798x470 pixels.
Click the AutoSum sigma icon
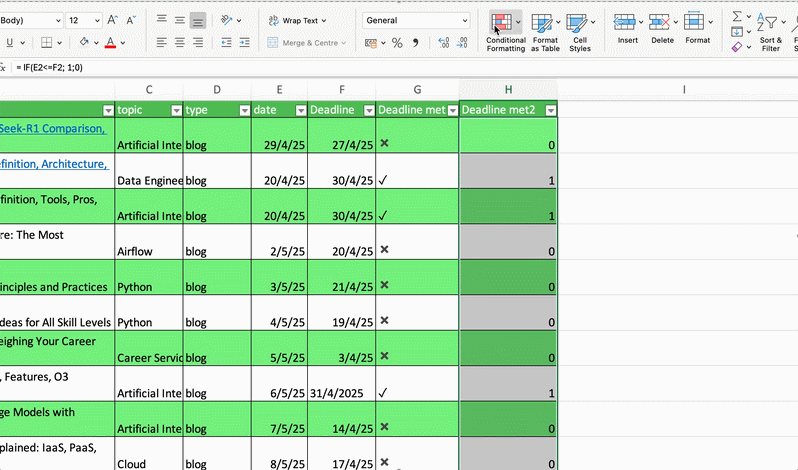click(x=737, y=17)
